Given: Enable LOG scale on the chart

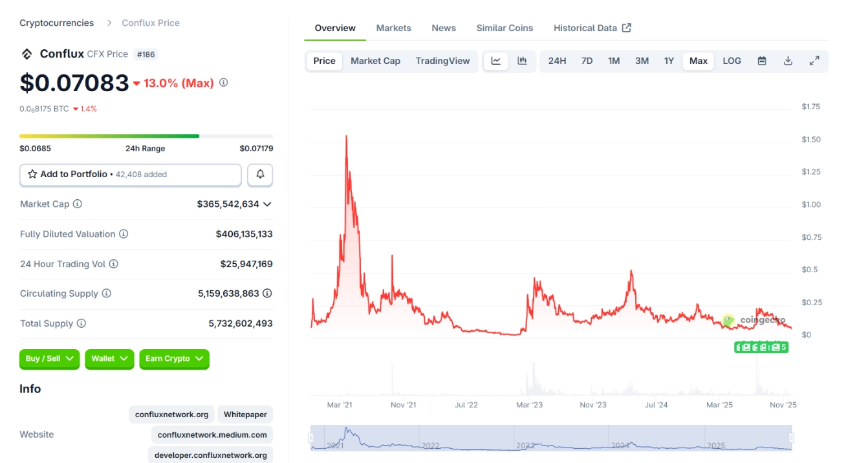Looking at the screenshot, I should coord(732,61).
